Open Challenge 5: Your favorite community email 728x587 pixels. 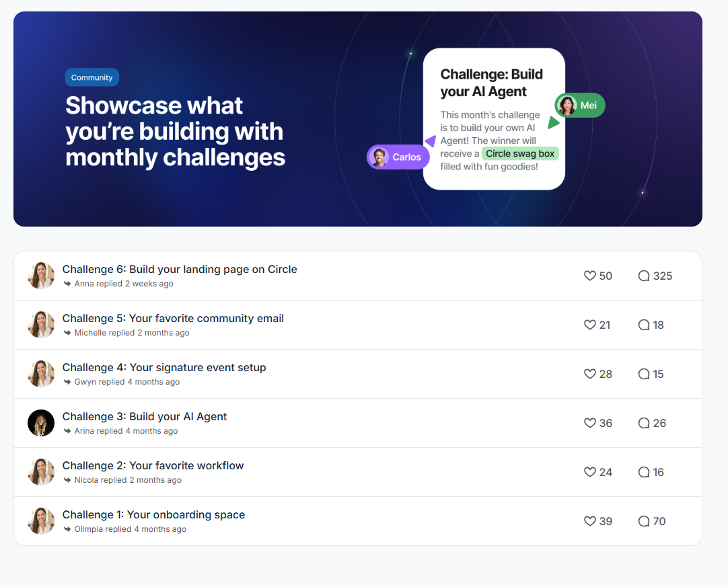click(x=173, y=319)
